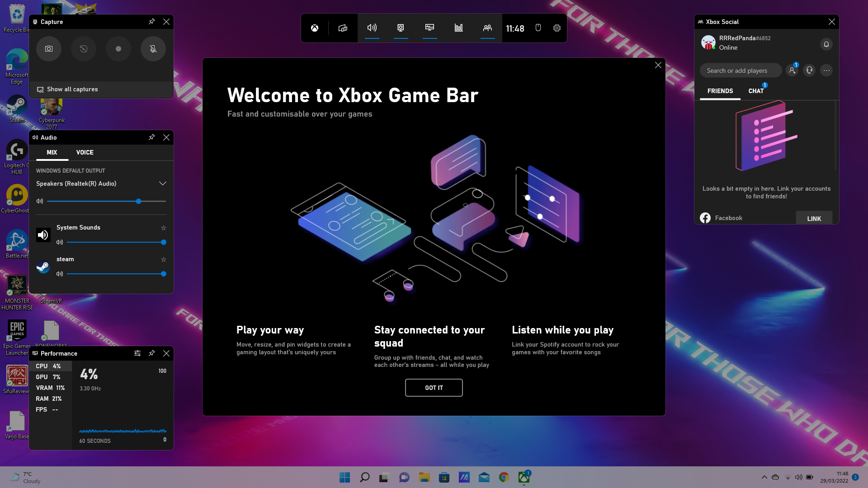The width and height of the screenshot is (868, 488).
Task: Click the Xbox Settings gear icon in toolbar
Action: (556, 28)
